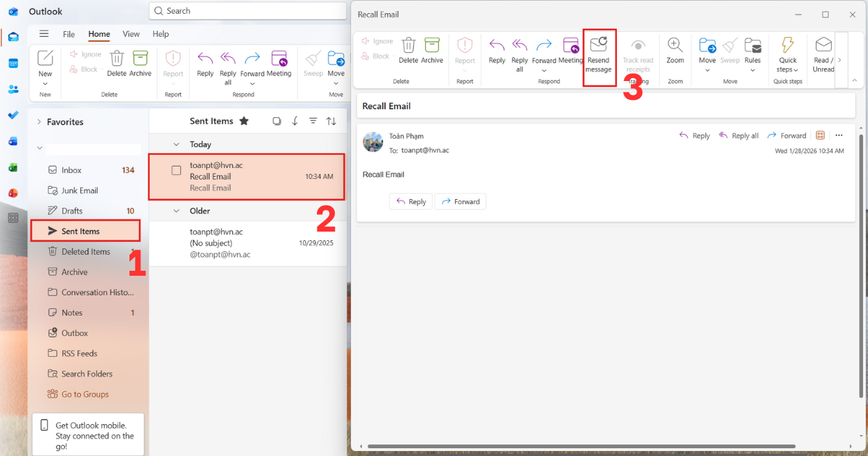Click Reply button below message body
This screenshot has width=868, height=456.
tap(411, 201)
